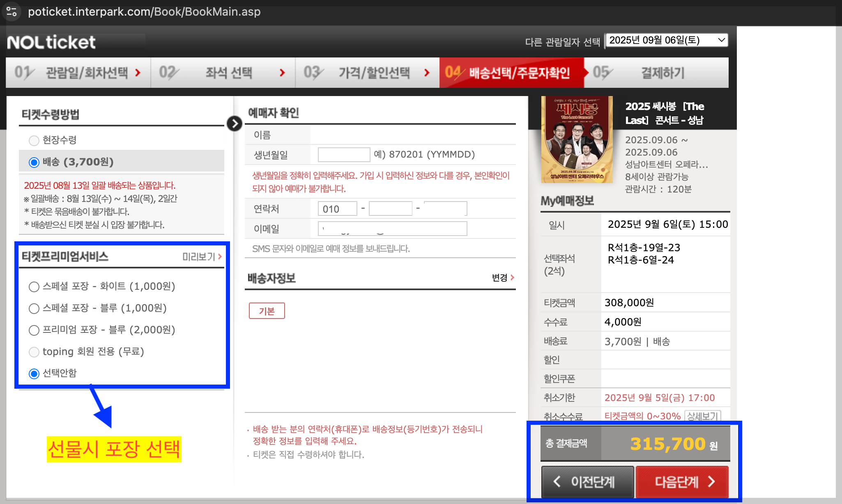Screen dimensions: 842x504
Task: Click the NOL ticket logo
Action: coord(51,42)
